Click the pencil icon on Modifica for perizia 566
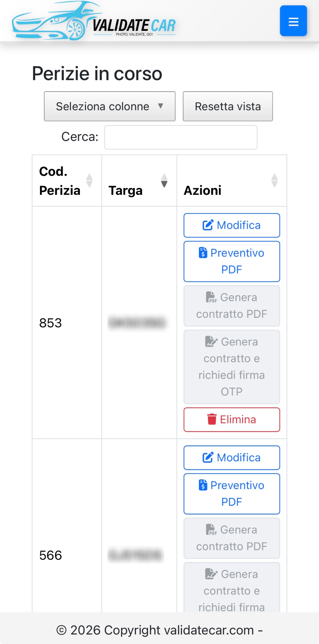The image size is (319, 644). [208, 457]
